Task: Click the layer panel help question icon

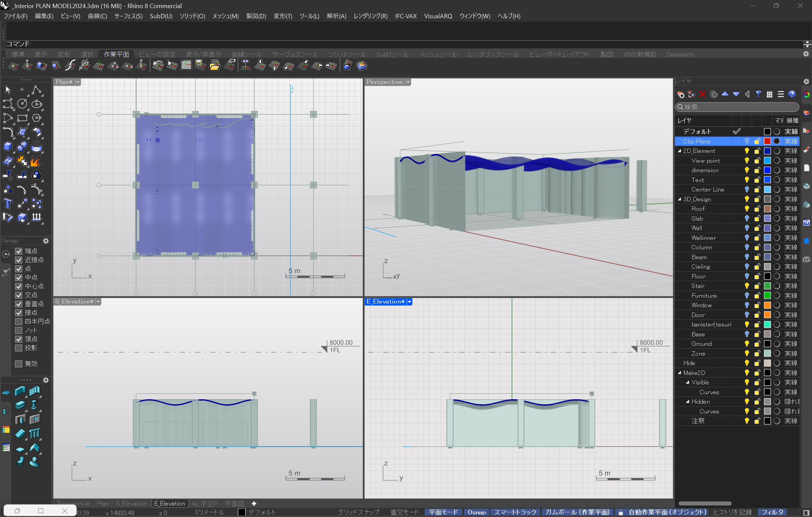Action: point(792,94)
